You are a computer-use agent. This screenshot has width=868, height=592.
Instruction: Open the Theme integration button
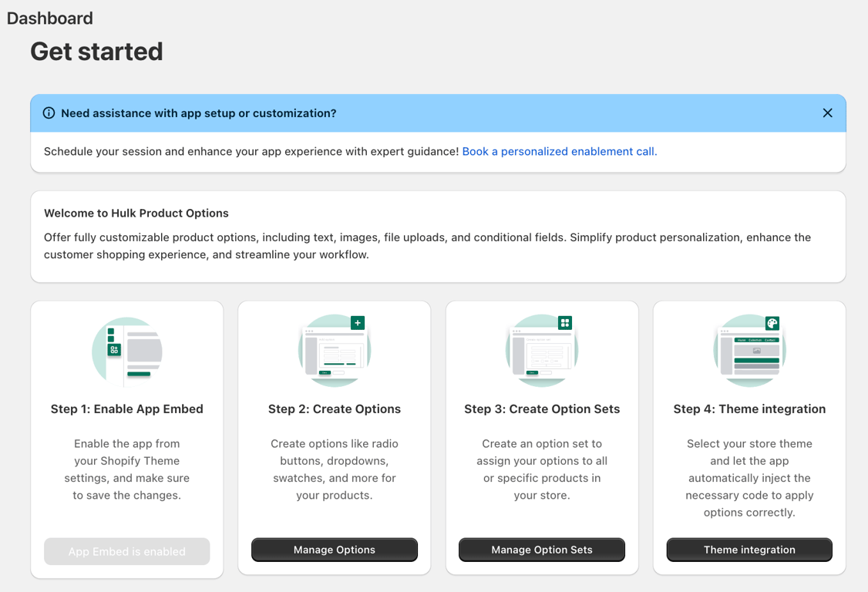[749, 550]
